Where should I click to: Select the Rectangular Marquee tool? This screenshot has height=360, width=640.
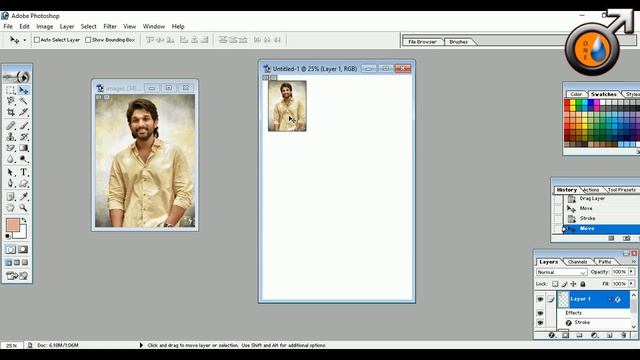11,90
